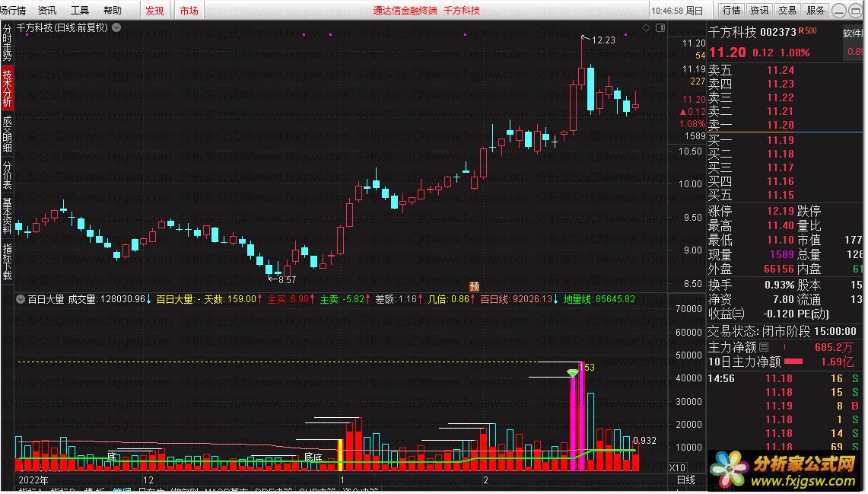Click the stock code 002373

point(777,33)
